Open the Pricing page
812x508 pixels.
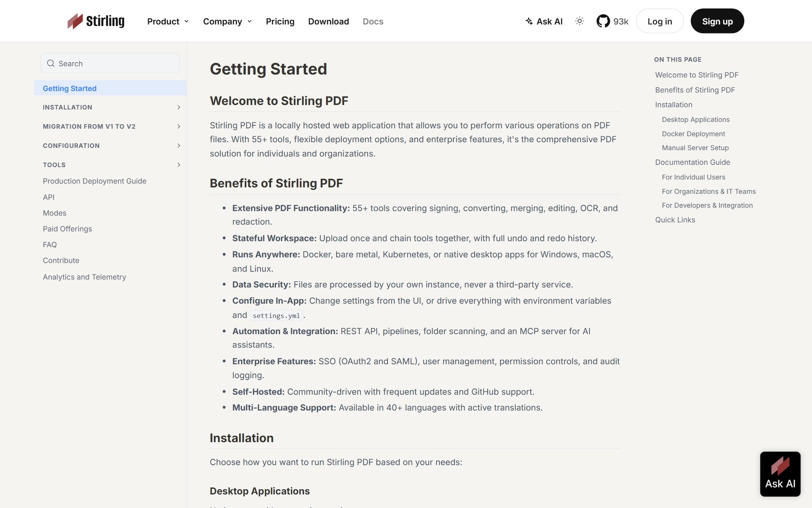pos(280,21)
